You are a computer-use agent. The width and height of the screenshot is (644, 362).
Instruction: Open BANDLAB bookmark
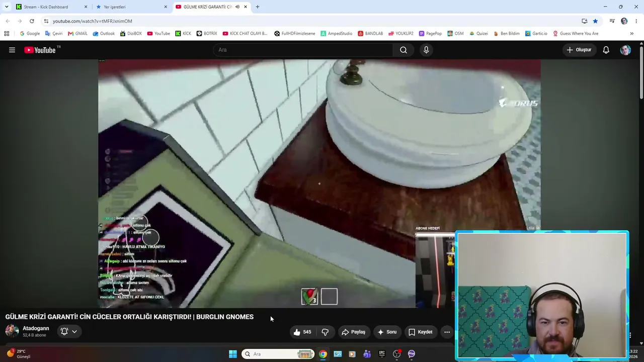pyautogui.click(x=370, y=34)
